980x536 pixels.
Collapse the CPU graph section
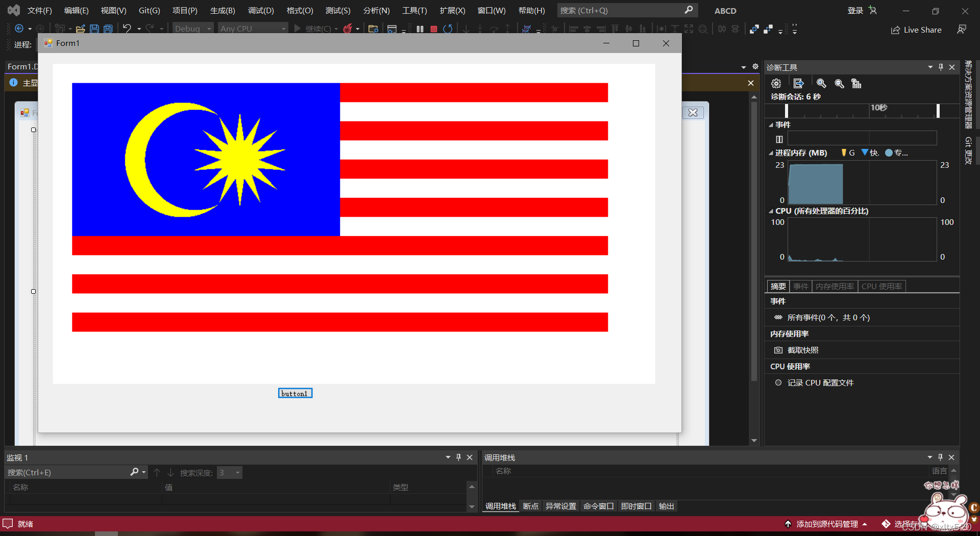(771, 211)
